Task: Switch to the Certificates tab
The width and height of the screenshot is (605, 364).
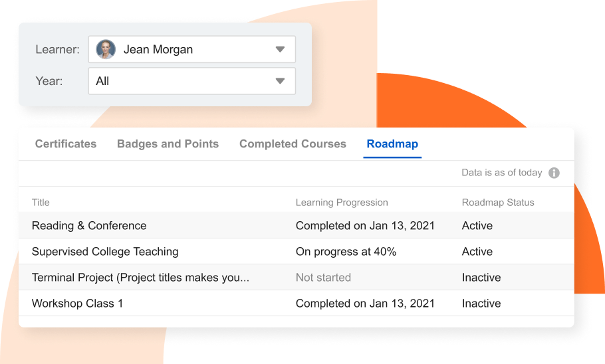Action: pos(66,144)
